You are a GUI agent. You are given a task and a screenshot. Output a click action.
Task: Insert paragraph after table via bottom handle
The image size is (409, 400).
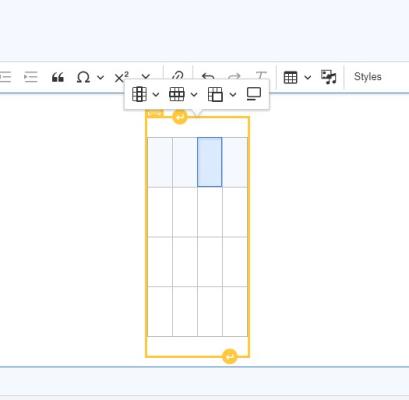[x=230, y=357]
